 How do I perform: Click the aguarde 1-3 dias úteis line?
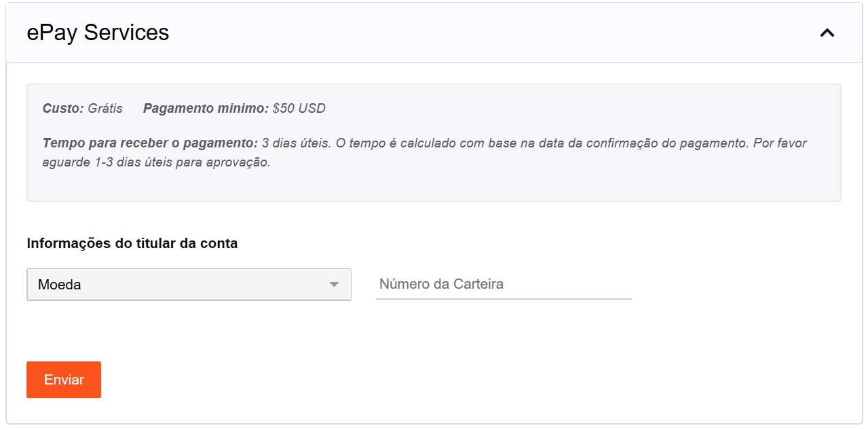(x=156, y=163)
